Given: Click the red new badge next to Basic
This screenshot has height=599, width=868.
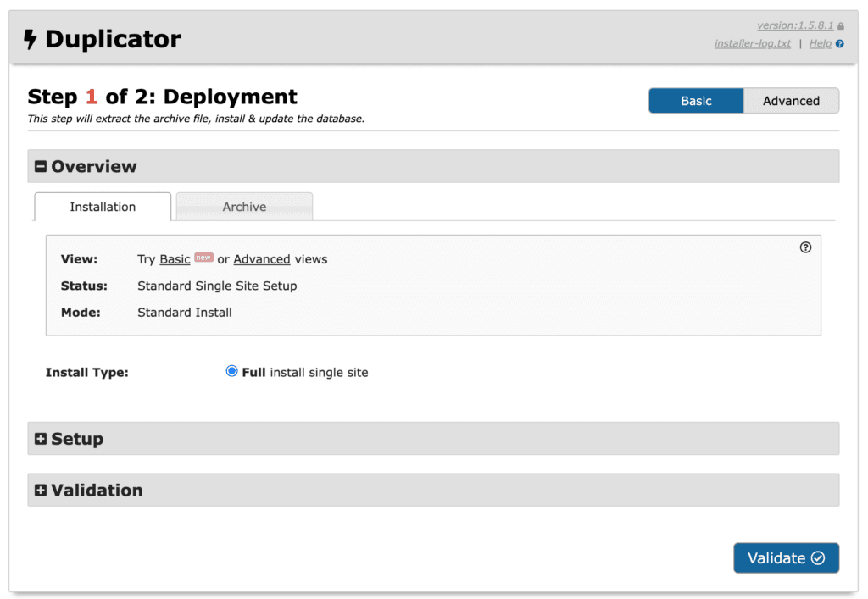Looking at the screenshot, I should tap(202, 258).
